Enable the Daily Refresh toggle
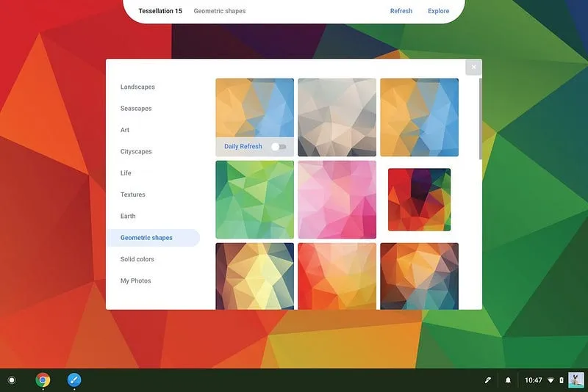588x392 pixels. [x=279, y=147]
